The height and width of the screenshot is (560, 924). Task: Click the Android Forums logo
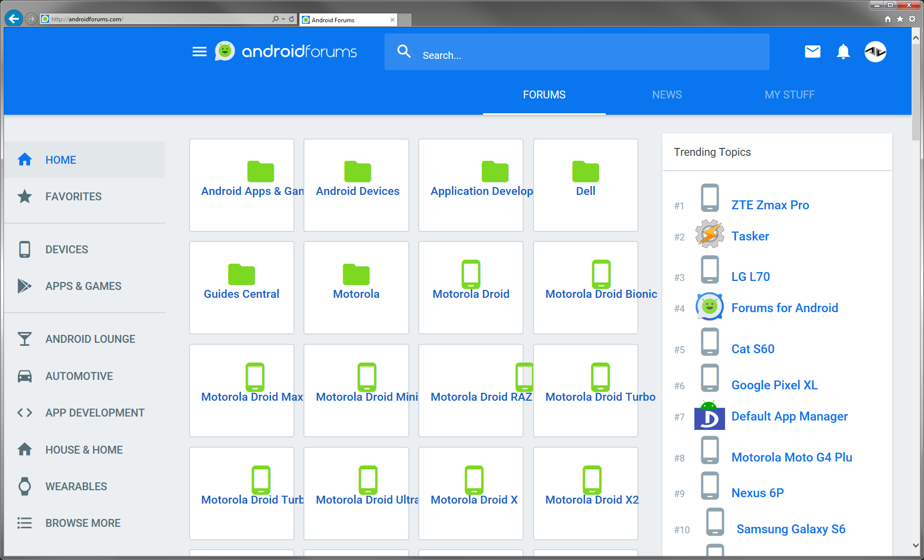pos(286,51)
